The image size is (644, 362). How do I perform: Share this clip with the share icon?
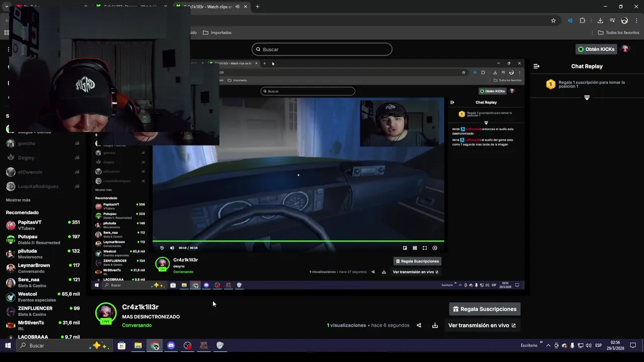pyautogui.click(x=419, y=325)
